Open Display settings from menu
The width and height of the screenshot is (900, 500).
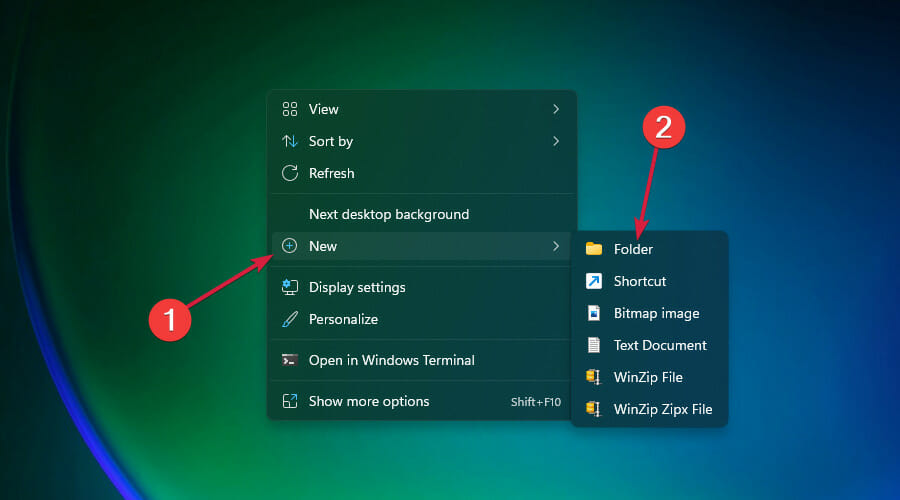pyautogui.click(x=422, y=287)
